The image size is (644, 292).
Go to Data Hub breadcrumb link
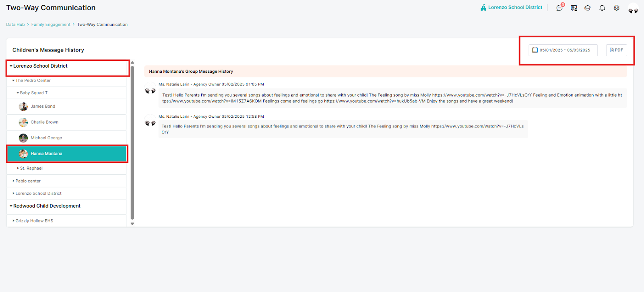(x=15, y=25)
